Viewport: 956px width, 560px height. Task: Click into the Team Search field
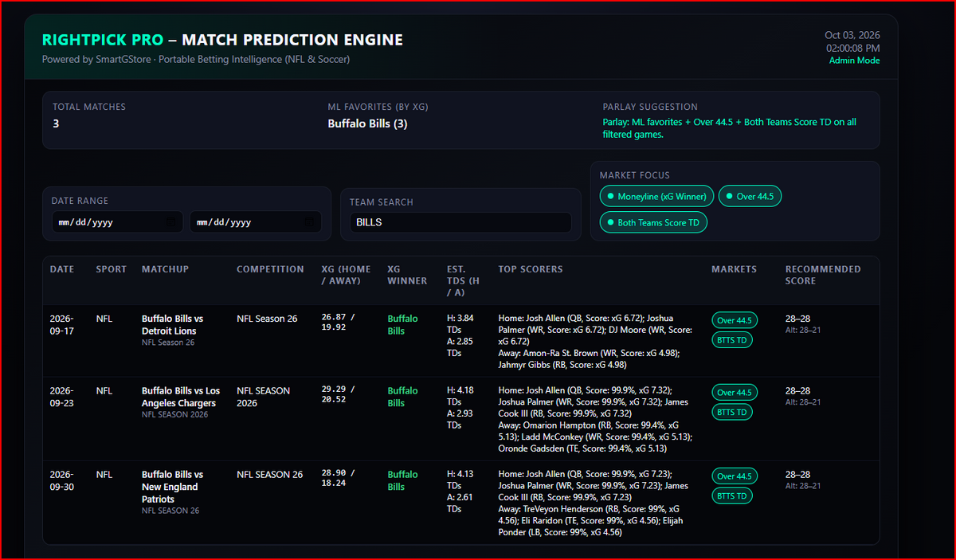pyautogui.click(x=460, y=222)
